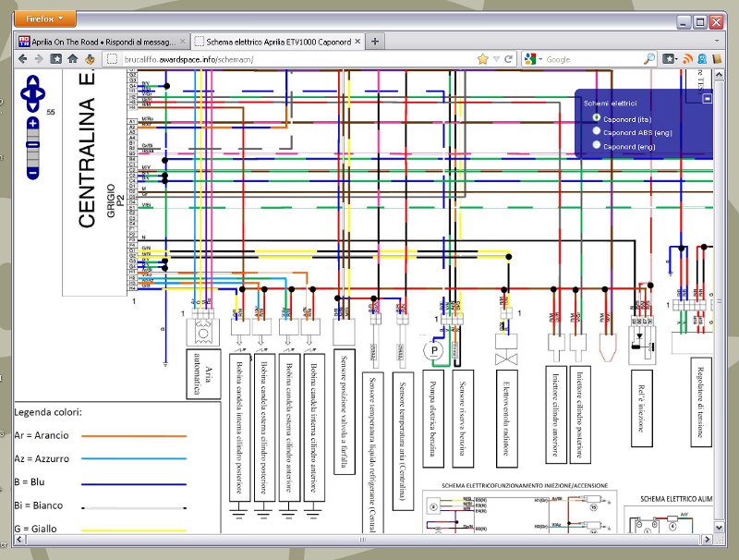739x560 pixels.
Task: Close the Schema elettrico tab
Action: 357,42
